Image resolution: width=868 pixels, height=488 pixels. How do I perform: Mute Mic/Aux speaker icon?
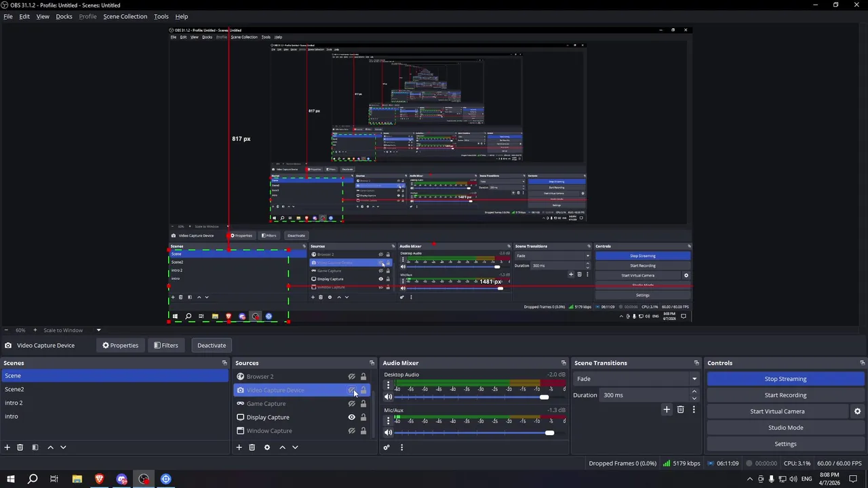(x=388, y=433)
